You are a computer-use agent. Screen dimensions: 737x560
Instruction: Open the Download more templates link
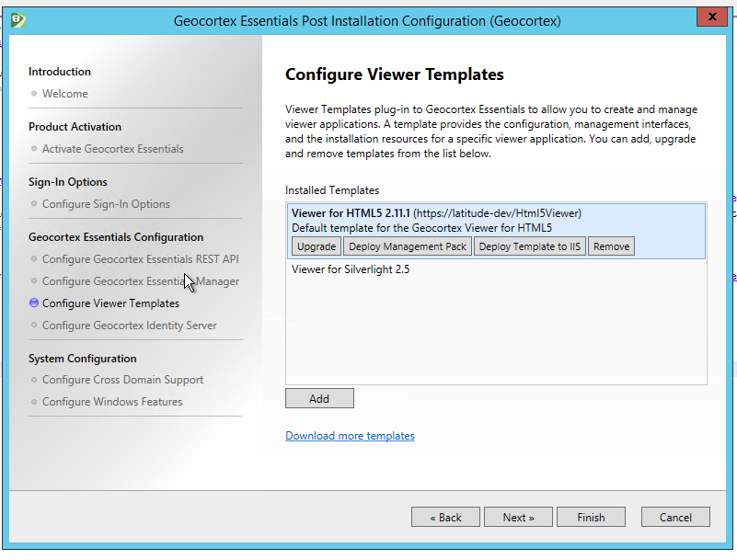pos(350,436)
